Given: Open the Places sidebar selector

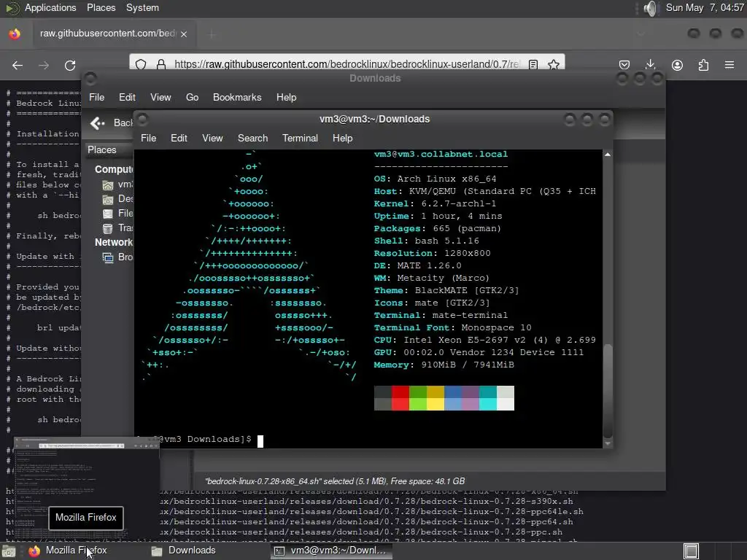Looking at the screenshot, I should 109,150.
